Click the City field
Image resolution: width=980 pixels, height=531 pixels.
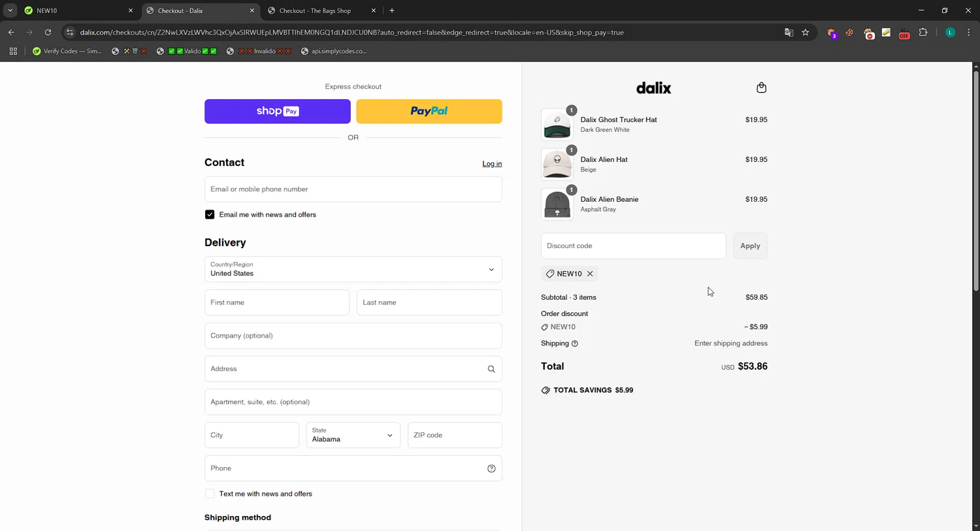(x=252, y=435)
